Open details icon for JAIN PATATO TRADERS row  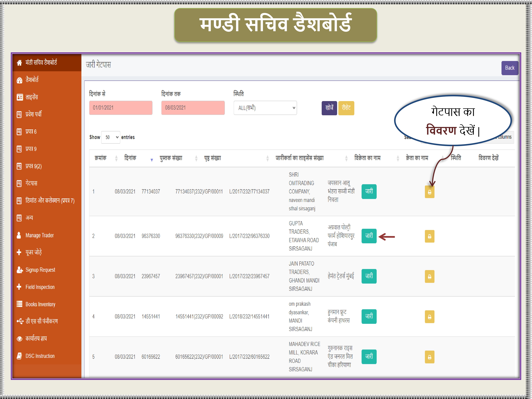[x=430, y=277]
